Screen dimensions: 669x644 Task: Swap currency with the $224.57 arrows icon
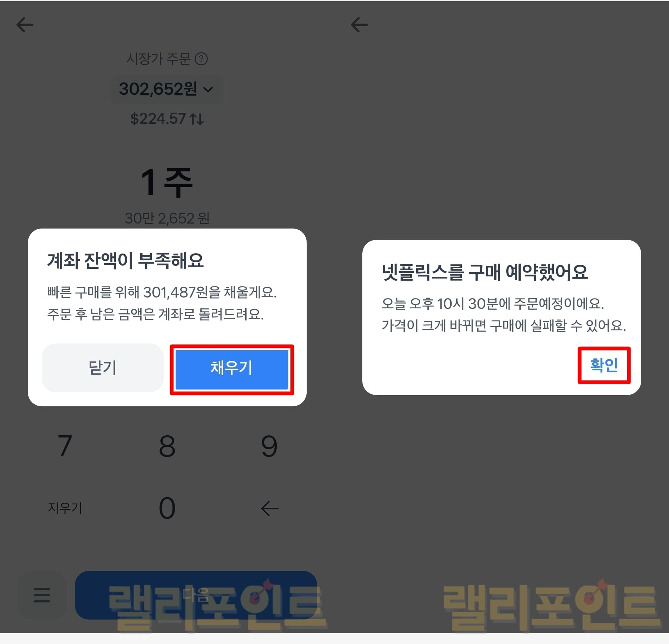click(x=197, y=119)
